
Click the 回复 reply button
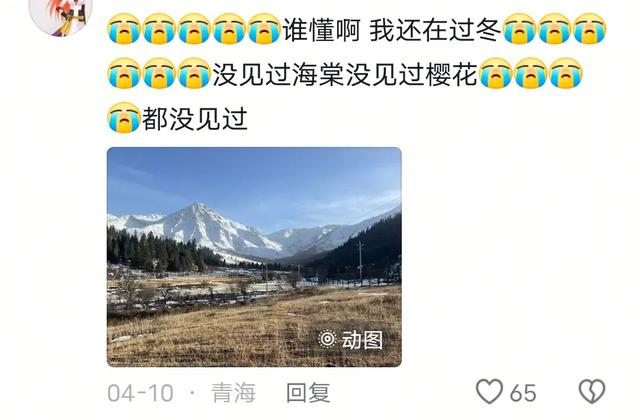[308, 393]
